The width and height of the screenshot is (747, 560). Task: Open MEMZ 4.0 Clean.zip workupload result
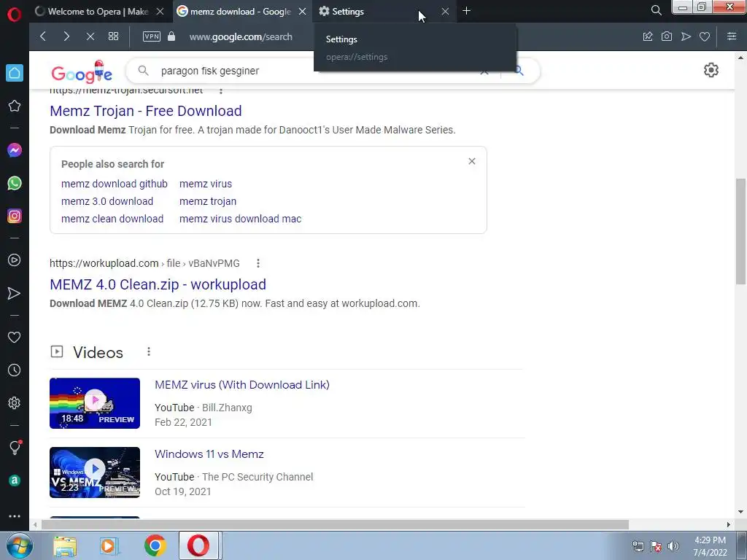tap(158, 284)
